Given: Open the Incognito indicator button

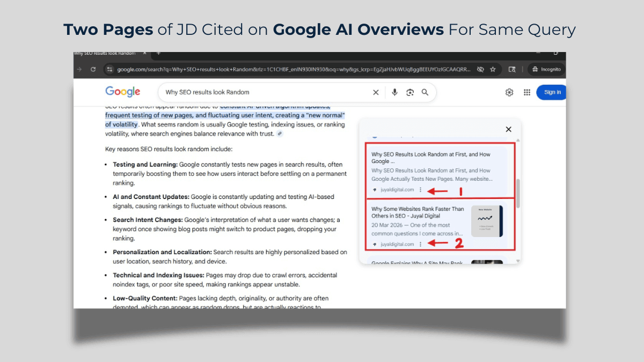Looking at the screenshot, I should click(x=546, y=70).
